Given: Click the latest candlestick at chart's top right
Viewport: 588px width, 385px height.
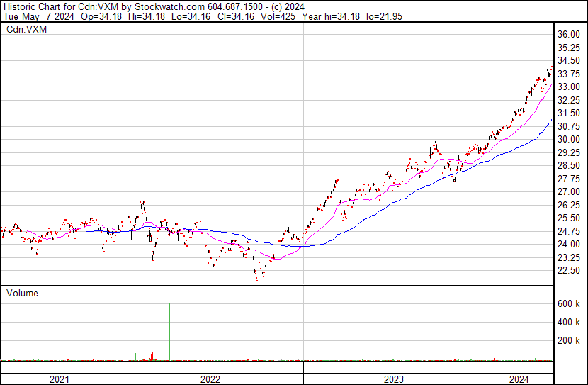Looking at the screenshot, I should (551, 69).
